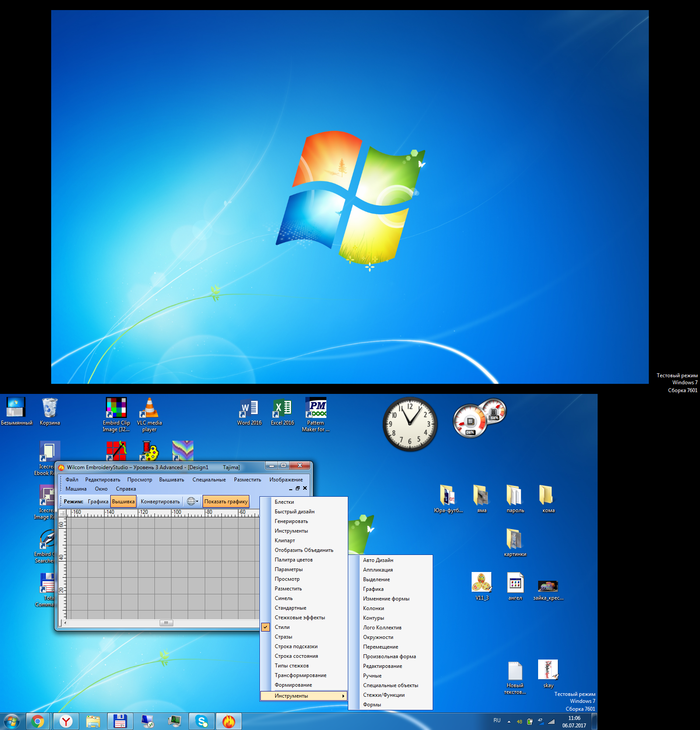Open the картинки folder on the desktop
700x730 pixels.
(515, 543)
